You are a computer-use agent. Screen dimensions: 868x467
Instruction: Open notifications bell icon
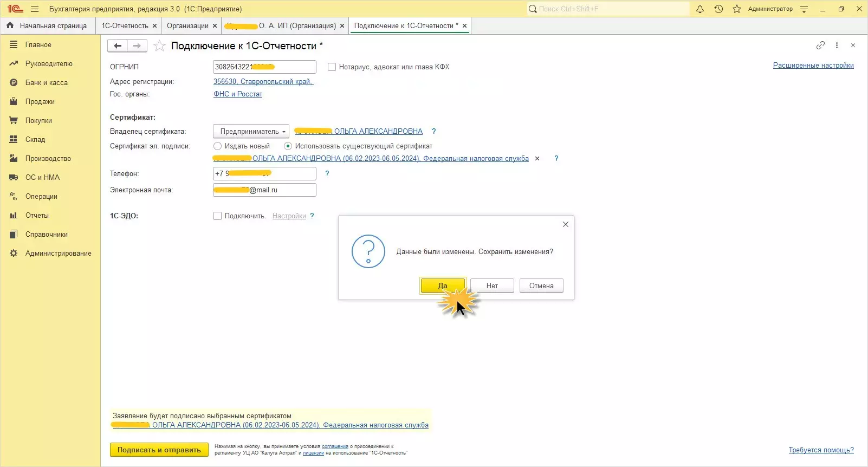click(x=700, y=9)
